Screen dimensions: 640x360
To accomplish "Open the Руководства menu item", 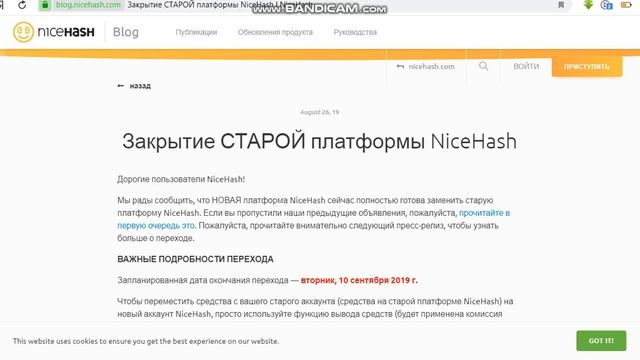I will point(355,32).
